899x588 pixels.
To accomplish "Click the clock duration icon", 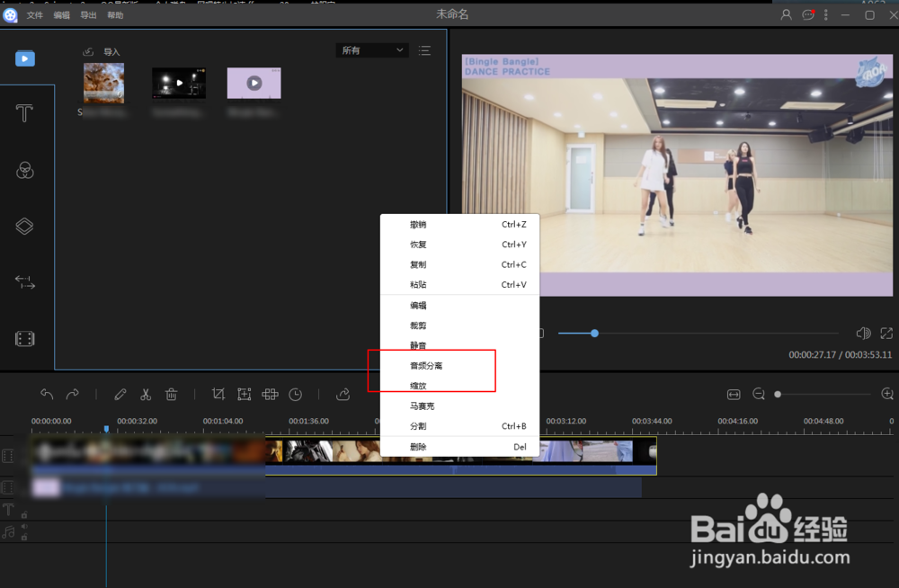I will [295, 394].
